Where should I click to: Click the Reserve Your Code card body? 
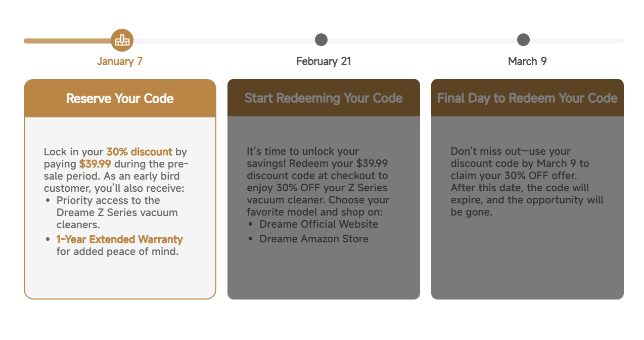click(120, 207)
